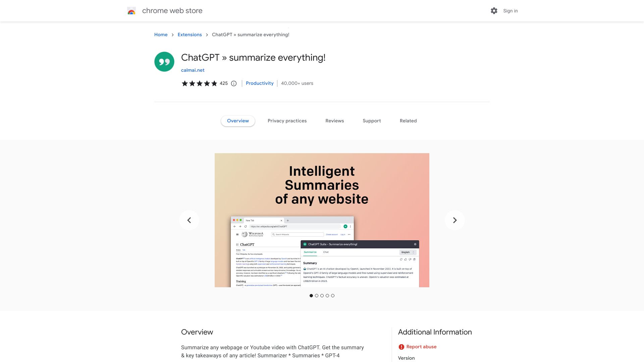Viewport: 644px width, 362px height.
Task: Select the Overview tab
Action: (238, 121)
